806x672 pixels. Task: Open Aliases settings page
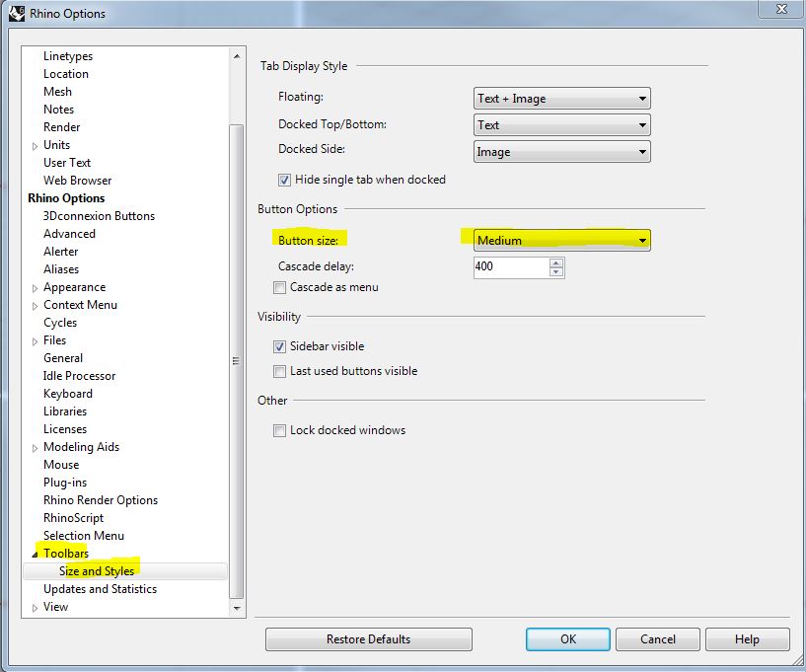click(61, 269)
